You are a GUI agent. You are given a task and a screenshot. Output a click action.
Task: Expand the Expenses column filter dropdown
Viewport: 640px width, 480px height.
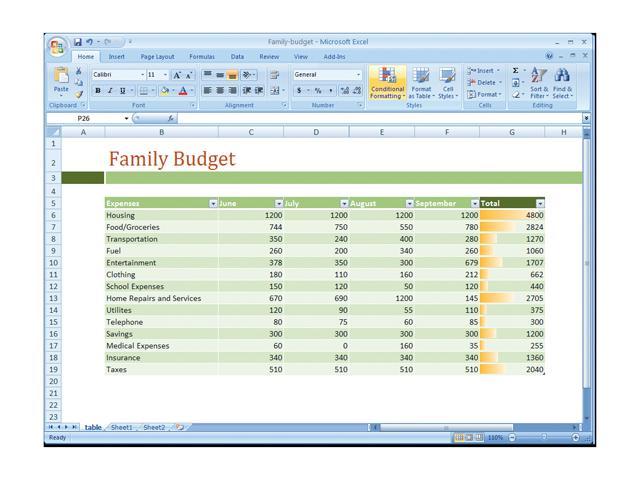pyautogui.click(x=213, y=203)
